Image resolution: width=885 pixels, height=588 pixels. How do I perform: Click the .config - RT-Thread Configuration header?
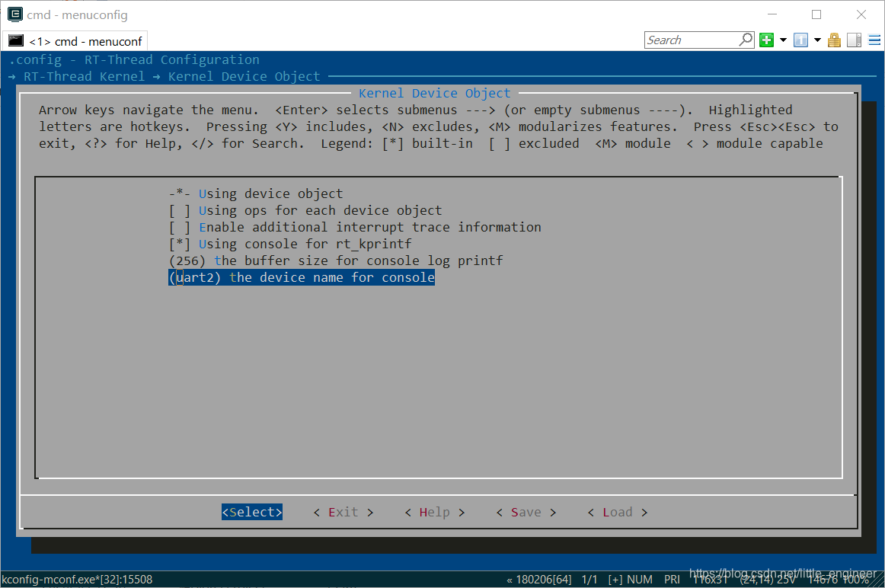click(134, 59)
